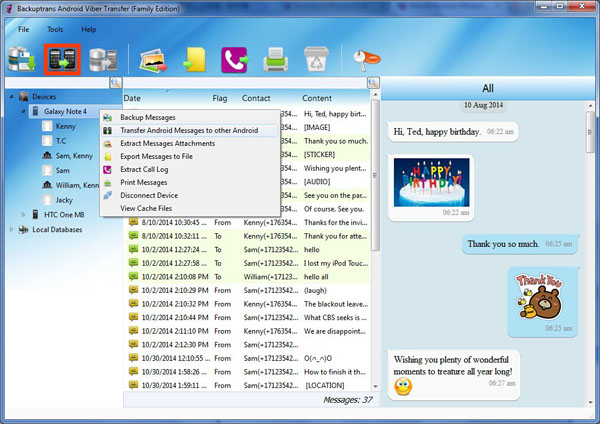This screenshot has width=600, height=424.
Task: Expand the Local Databases node
Action: (13, 229)
